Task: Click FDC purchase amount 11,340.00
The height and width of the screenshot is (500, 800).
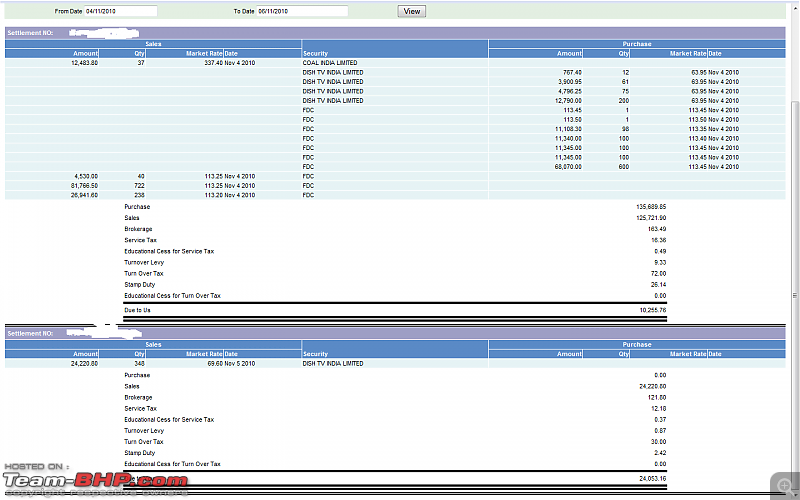Action: click(568, 138)
